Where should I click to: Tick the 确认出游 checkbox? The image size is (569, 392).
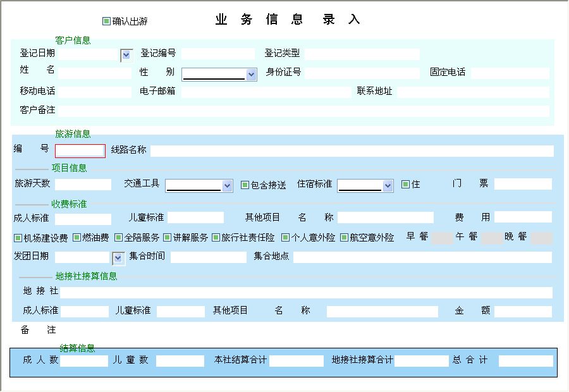click(x=106, y=21)
